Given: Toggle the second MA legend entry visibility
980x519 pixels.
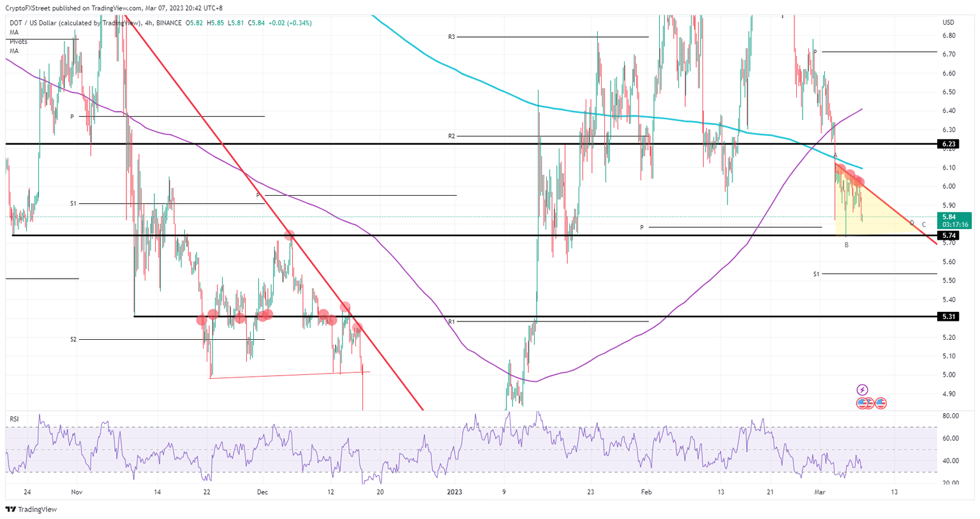Looking at the screenshot, I should (13, 50).
